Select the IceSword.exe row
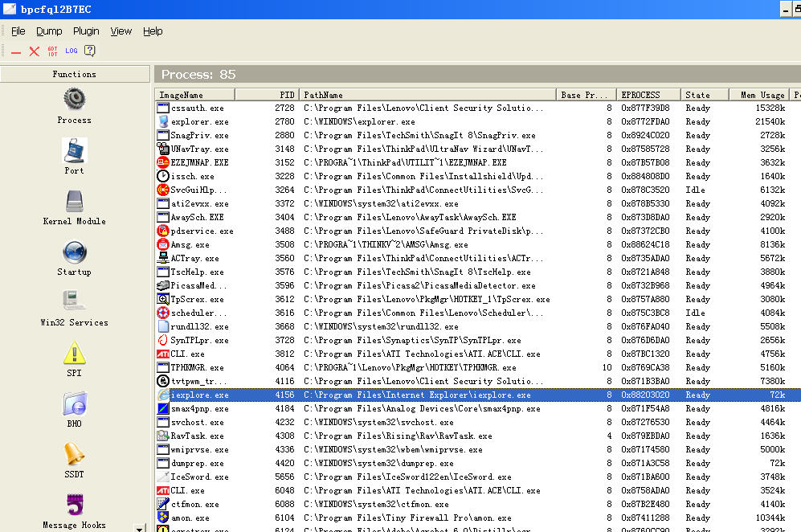801x532 pixels. (478, 477)
